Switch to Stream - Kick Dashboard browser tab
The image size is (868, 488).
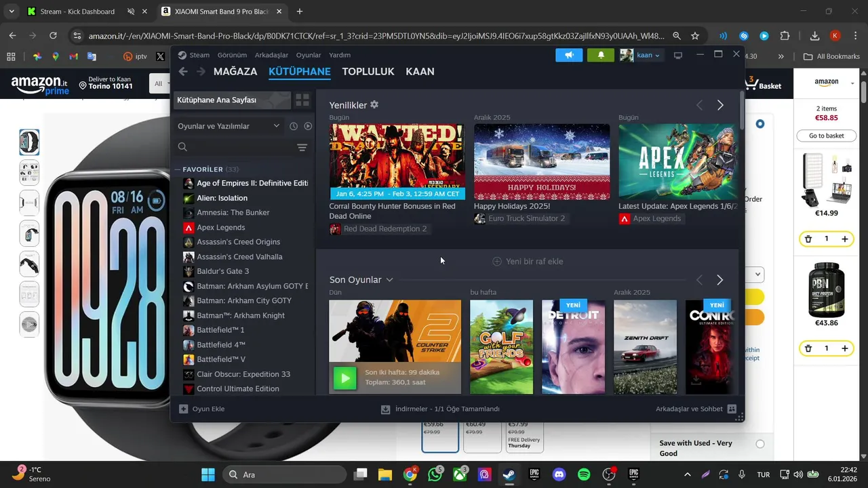(77, 12)
